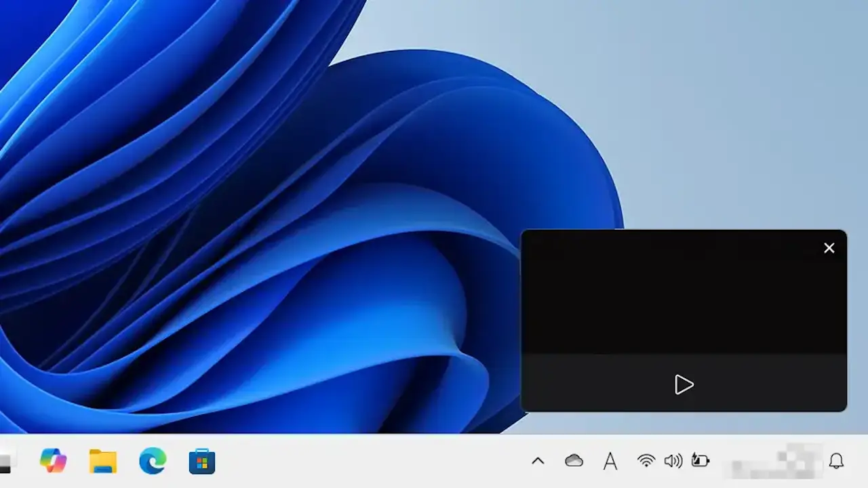
Task: Play the video in the preview popup
Action: click(x=684, y=385)
